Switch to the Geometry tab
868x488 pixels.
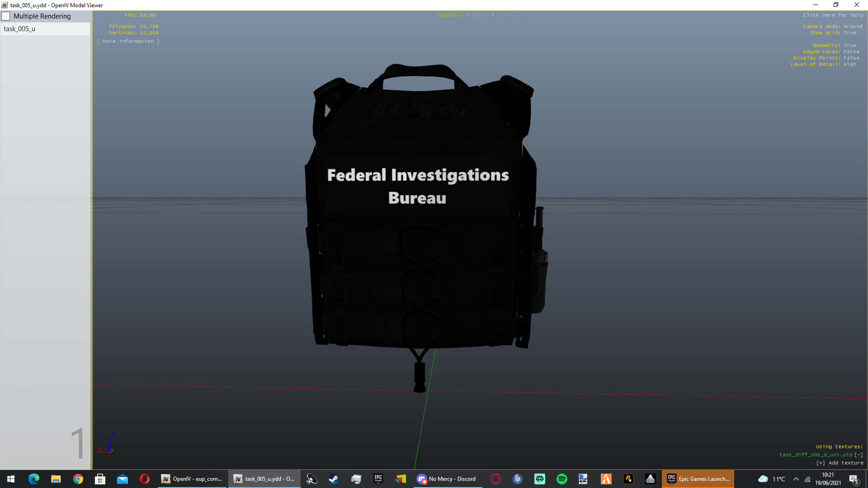pos(450,15)
